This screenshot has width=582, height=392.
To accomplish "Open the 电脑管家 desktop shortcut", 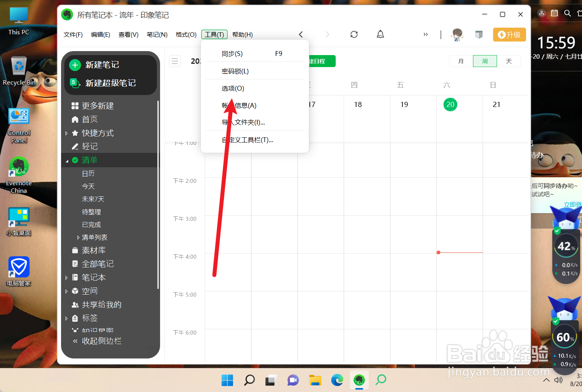I will [19, 271].
